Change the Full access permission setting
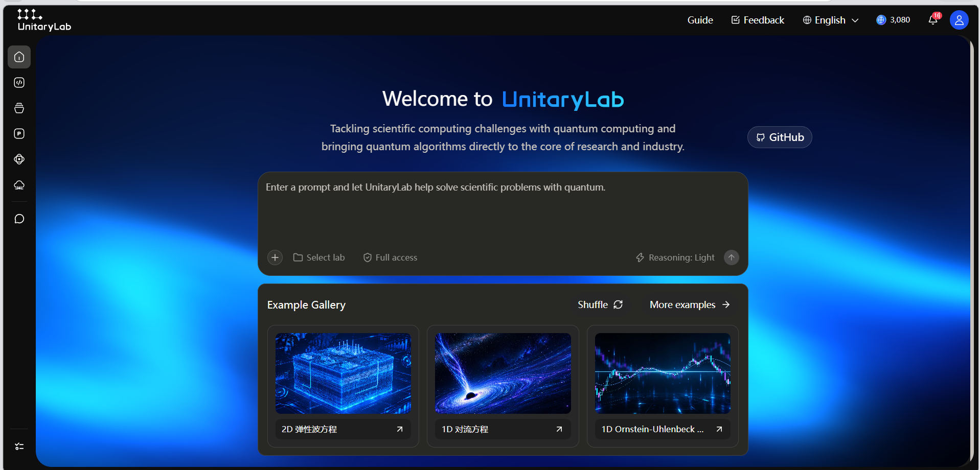This screenshot has width=980, height=470. click(390, 257)
